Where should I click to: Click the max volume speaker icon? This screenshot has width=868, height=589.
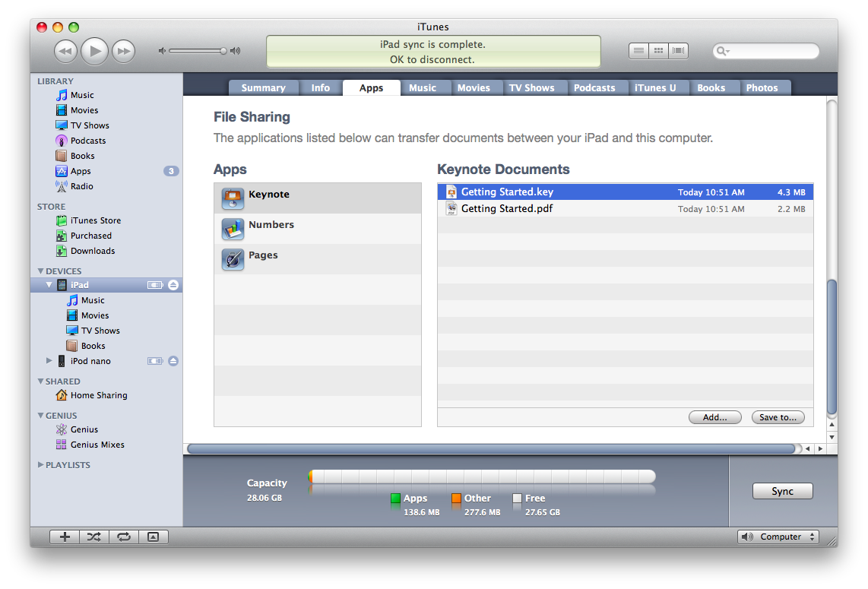pyautogui.click(x=236, y=51)
